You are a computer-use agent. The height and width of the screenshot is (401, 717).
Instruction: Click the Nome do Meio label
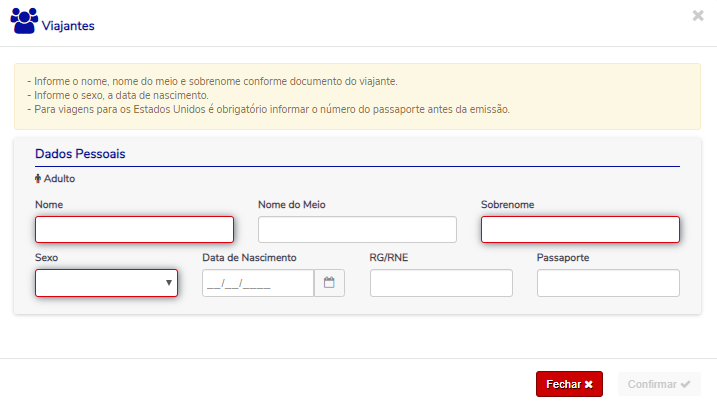[x=292, y=205]
